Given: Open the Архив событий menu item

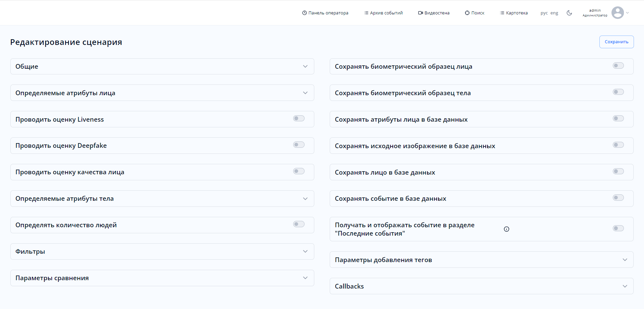Looking at the screenshot, I should [386, 13].
